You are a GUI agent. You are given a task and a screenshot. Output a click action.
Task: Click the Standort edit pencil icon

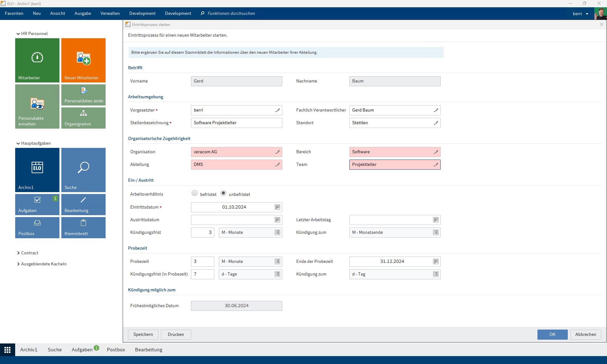pos(436,123)
